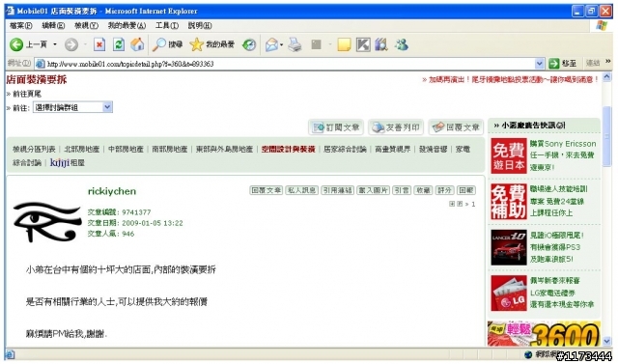Click the large 回覆文章 reply button

point(456,127)
